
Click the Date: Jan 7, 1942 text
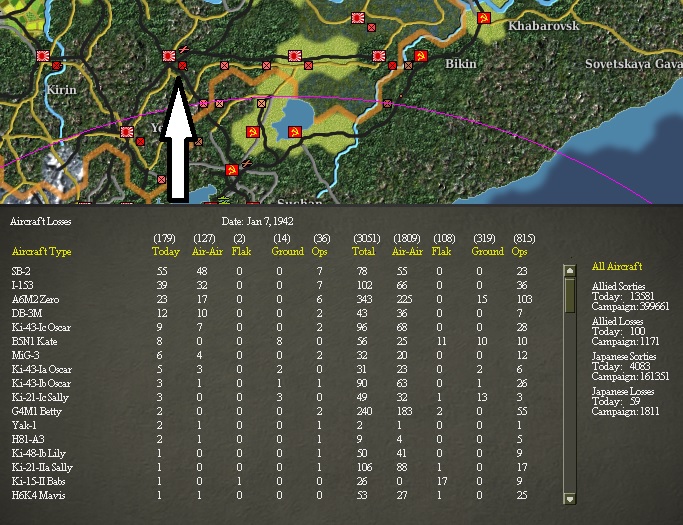click(x=257, y=221)
